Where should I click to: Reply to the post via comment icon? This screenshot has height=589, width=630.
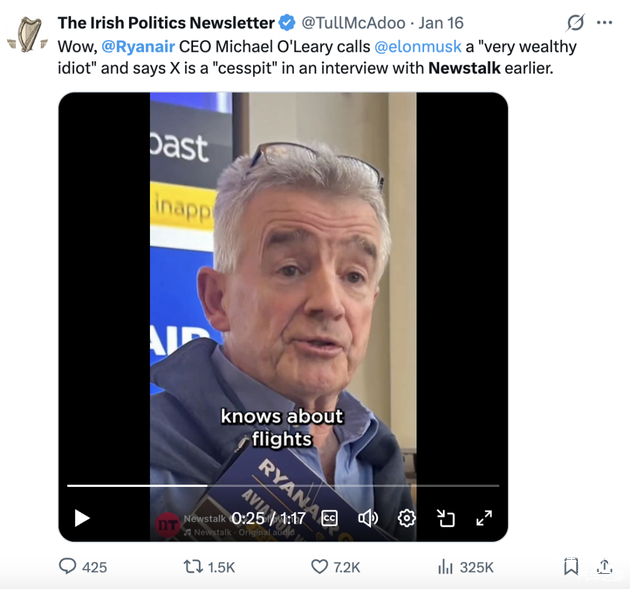[x=68, y=566]
